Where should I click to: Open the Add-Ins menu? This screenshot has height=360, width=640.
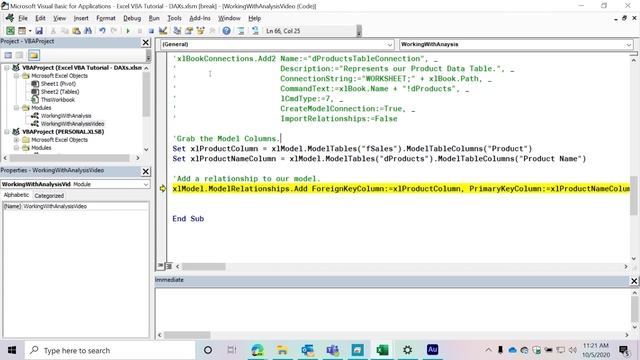[x=200, y=18]
